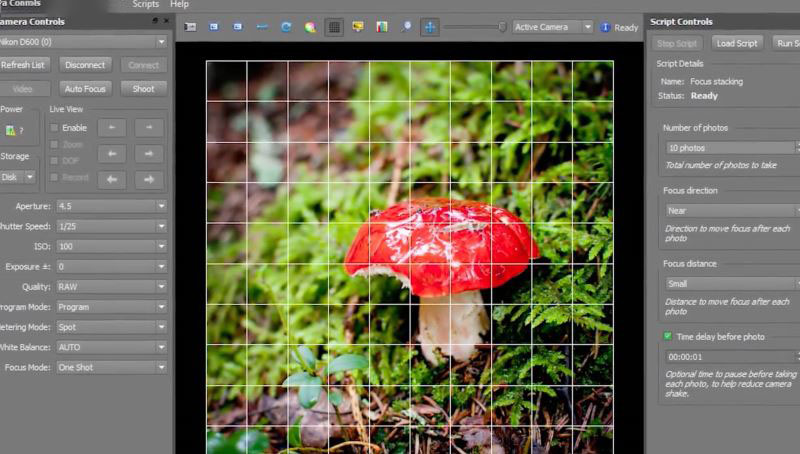This screenshot has width=800, height=454.
Task: Open the Aperture 4.5 dropdown
Action: (x=111, y=206)
